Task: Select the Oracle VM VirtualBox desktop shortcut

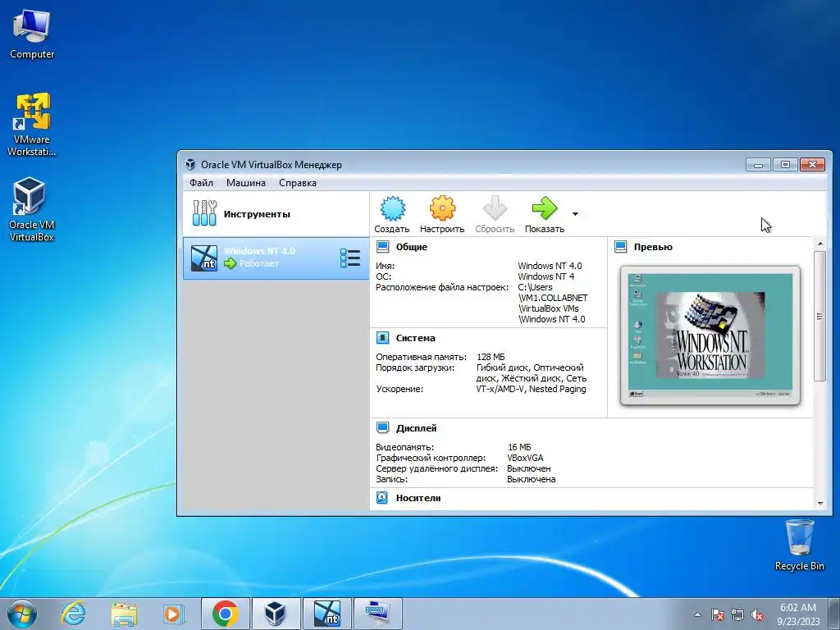Action: click(32, 209)
